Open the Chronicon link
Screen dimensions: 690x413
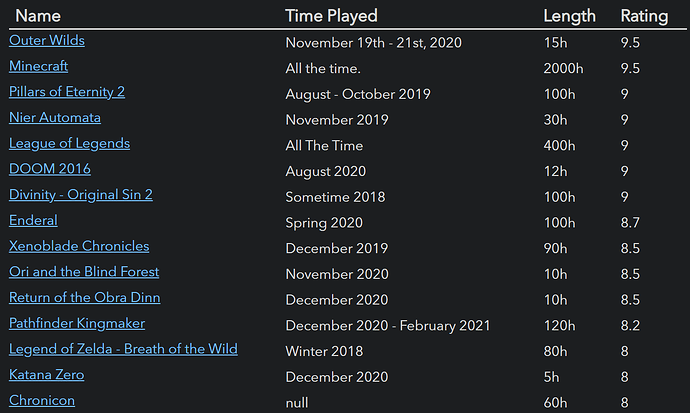click(42, 400)
